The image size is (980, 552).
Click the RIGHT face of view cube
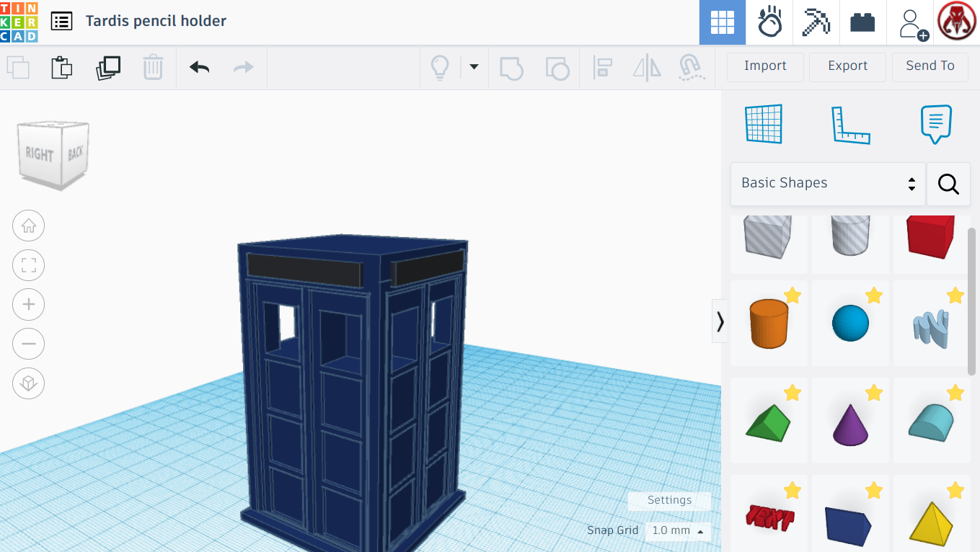pos(40,154)
